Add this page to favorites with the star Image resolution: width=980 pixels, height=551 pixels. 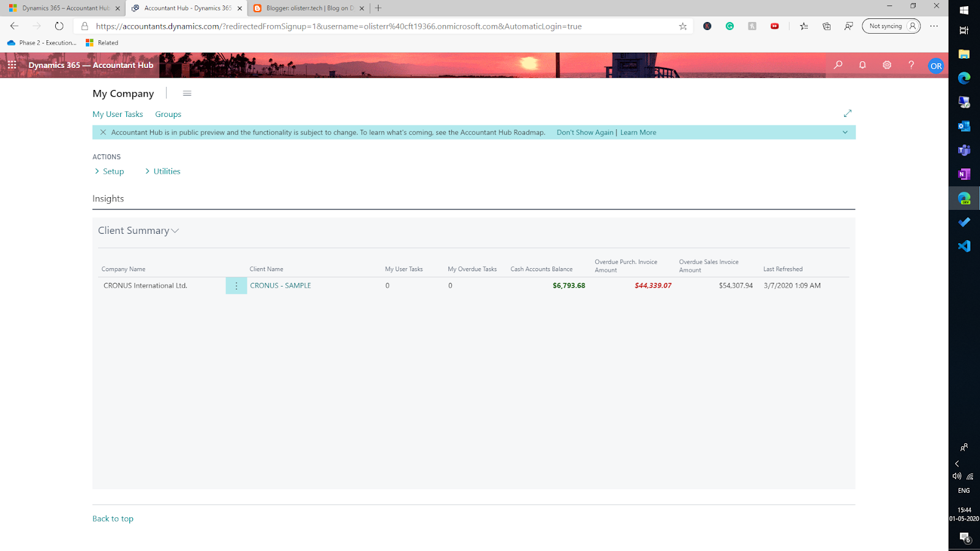click(683, 26)
